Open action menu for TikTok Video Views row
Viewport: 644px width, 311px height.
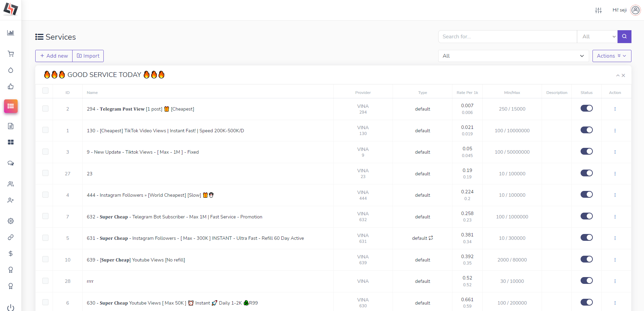615,131
